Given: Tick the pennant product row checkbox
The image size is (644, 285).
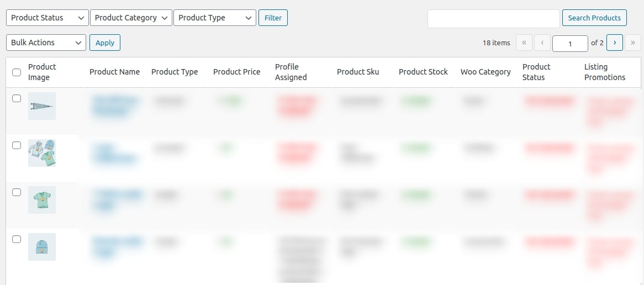Looking at the screenshot, I should tap(17, 98).
